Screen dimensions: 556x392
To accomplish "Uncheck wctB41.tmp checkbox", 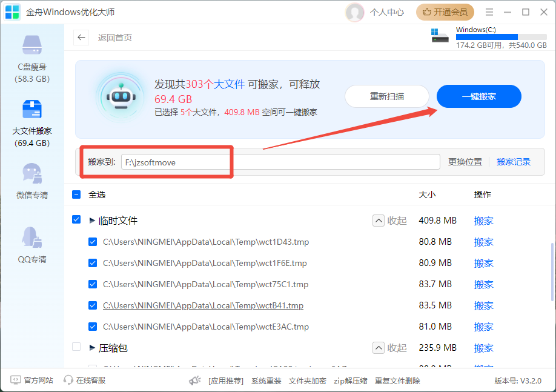I will [x=93, y=305].
